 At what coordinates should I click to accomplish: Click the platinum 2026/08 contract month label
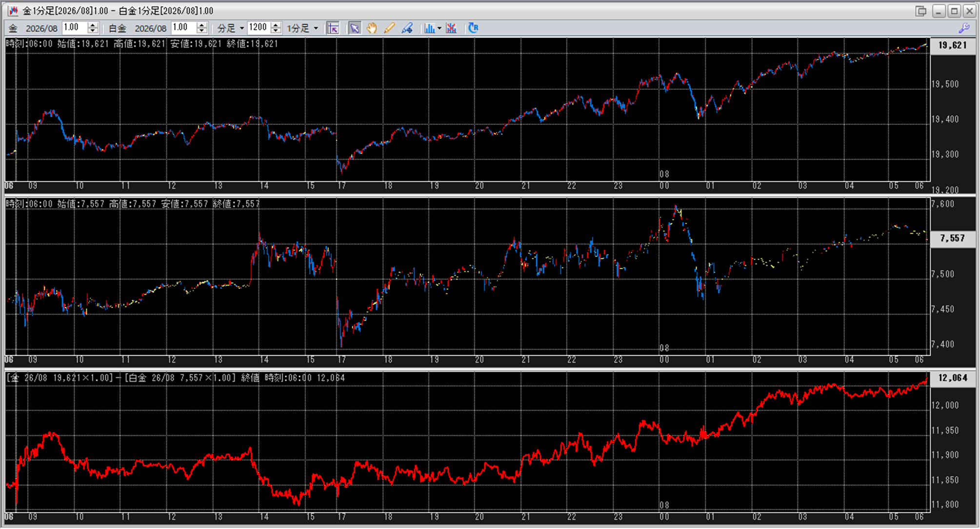150,28
